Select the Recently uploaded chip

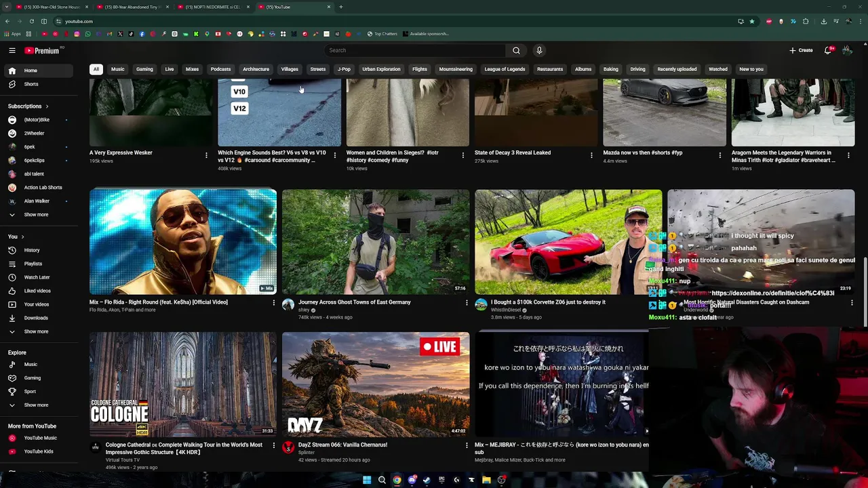[677, 69]
